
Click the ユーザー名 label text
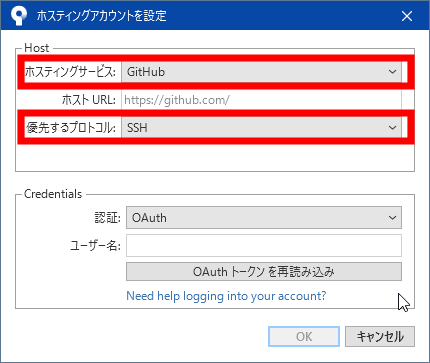click(95, 246)
